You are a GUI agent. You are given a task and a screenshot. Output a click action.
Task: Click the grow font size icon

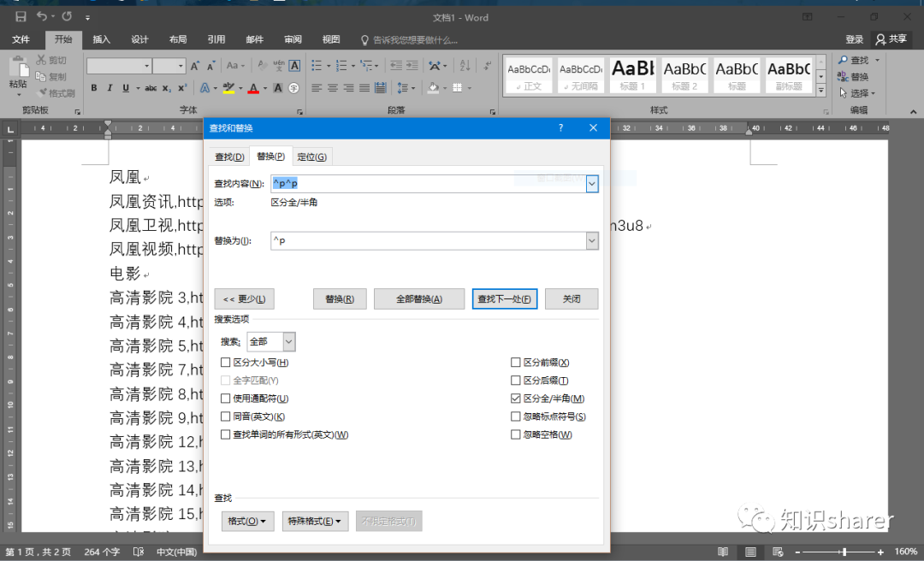click(195, 66)
